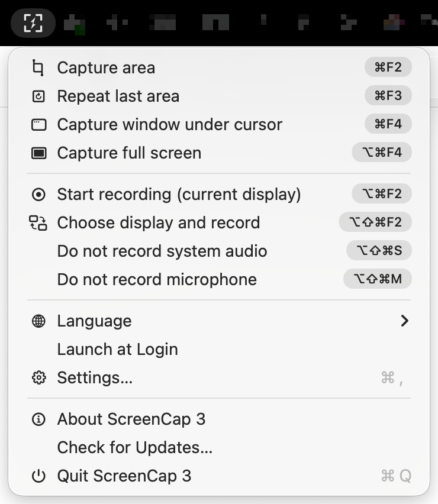
Task: Click the ⌘F3 shortcut badge
Action: 388,95
